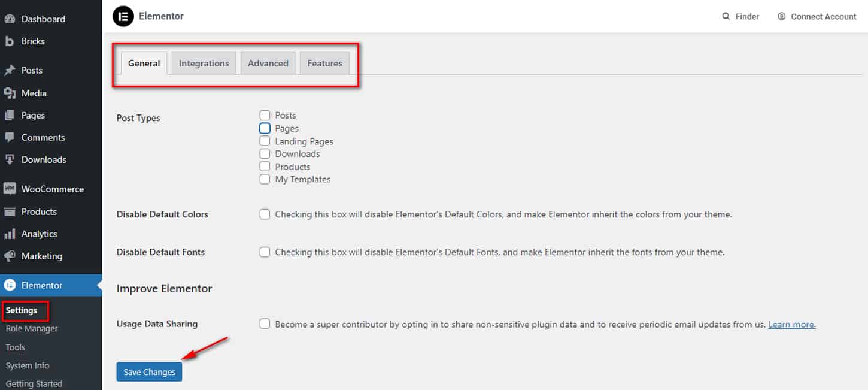Click the Save Changes button
This screenshot has width=868, height=390.
tap(150, 372)
